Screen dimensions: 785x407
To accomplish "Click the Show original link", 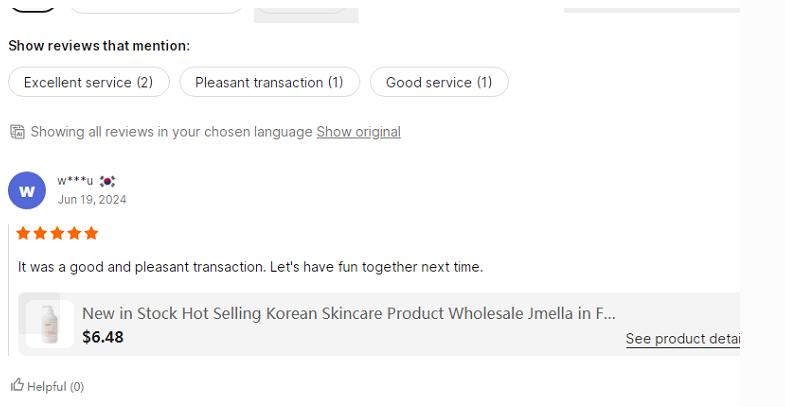I will point(358,132).
